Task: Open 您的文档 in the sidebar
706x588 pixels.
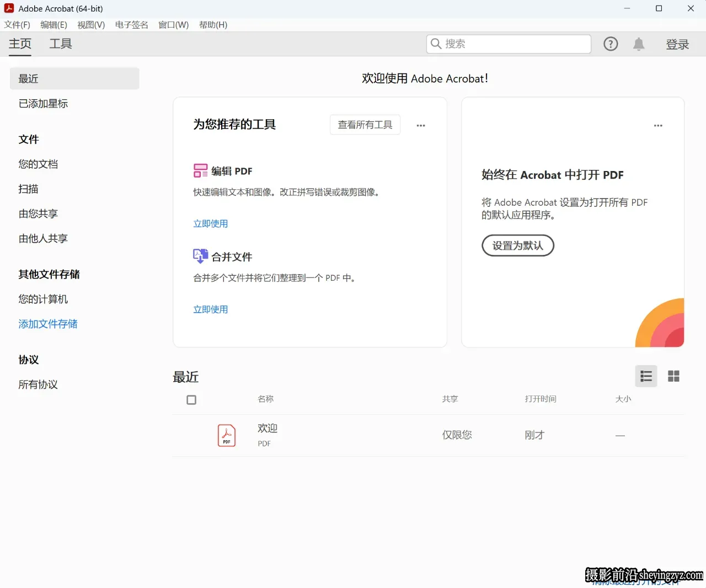Action: point(38,164)
